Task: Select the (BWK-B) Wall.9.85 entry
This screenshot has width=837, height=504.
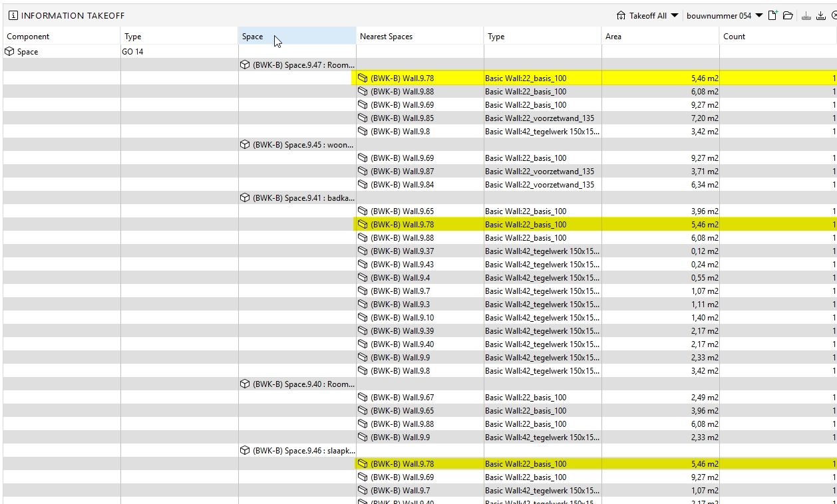Action: (x=402, y=118)
